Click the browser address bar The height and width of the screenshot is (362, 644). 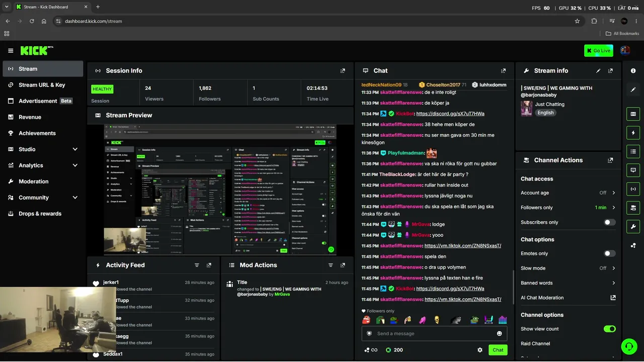[317, 21]
